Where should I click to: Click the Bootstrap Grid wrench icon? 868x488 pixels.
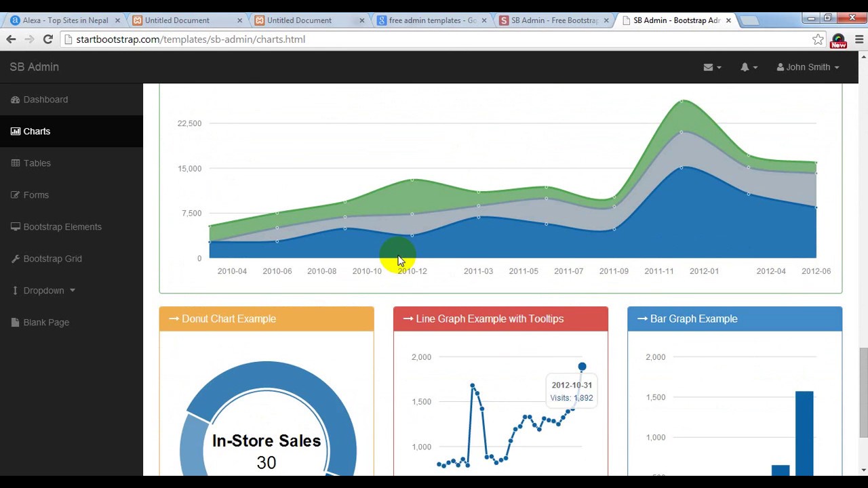click(15, 259)
